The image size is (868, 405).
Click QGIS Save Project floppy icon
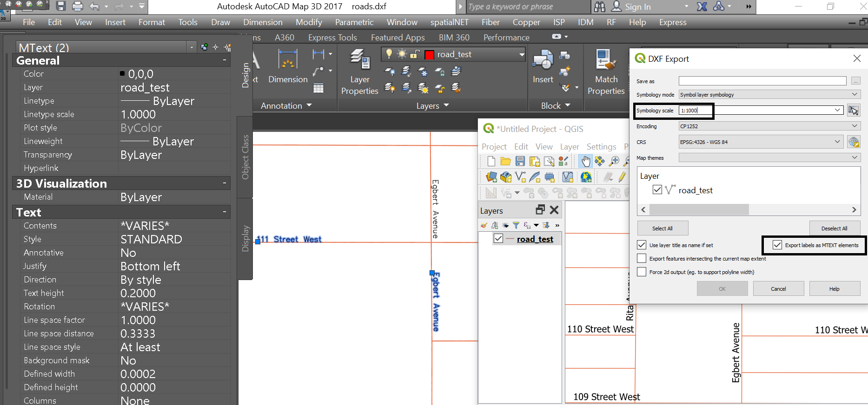tap(520, 161)
